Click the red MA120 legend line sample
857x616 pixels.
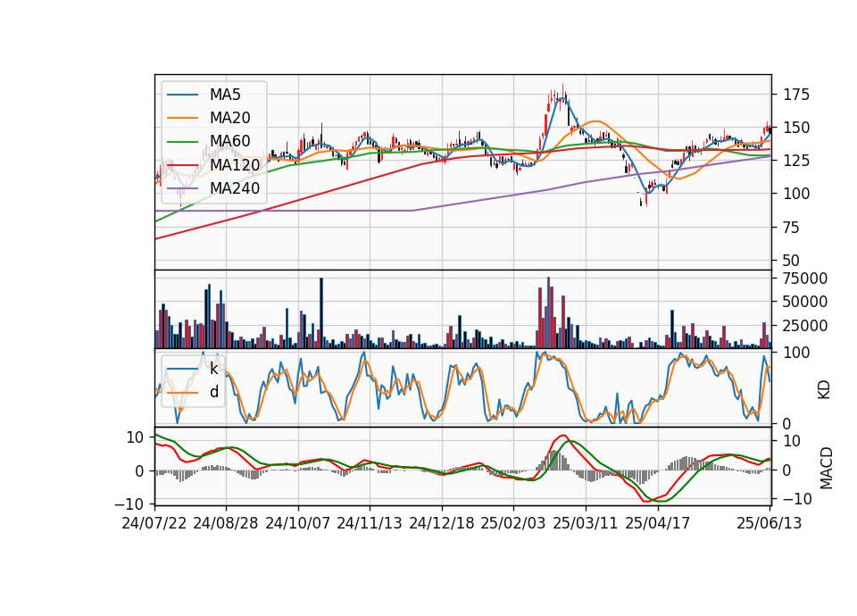tap(182, 165)
